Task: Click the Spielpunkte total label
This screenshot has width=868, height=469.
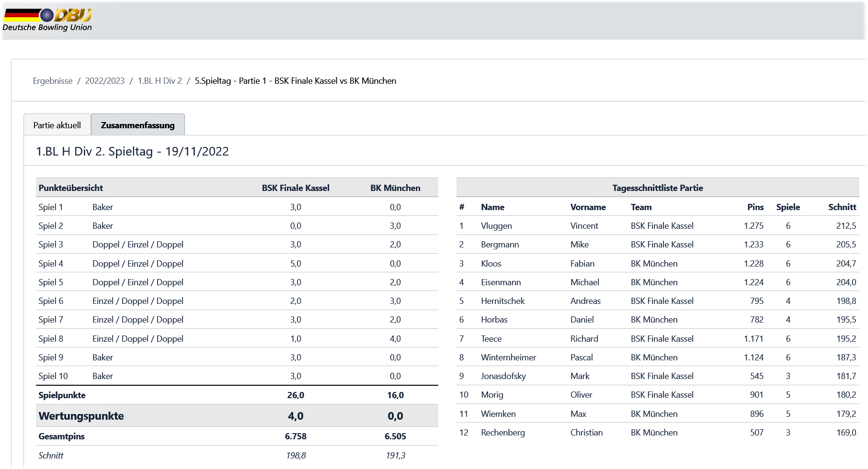Action: [x=62, y=395]
